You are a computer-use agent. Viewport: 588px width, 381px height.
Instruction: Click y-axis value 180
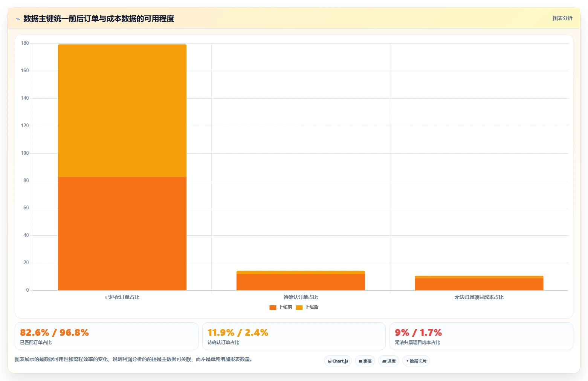point(25,43)
